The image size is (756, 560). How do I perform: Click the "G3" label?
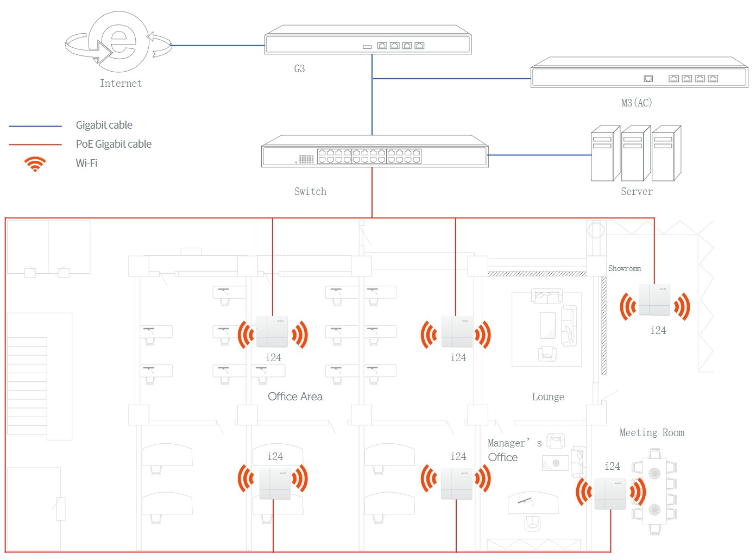(299, 69)
